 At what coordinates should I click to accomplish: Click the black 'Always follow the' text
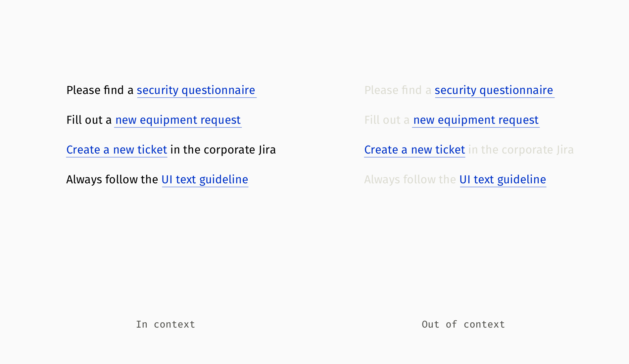pos(112,180)
